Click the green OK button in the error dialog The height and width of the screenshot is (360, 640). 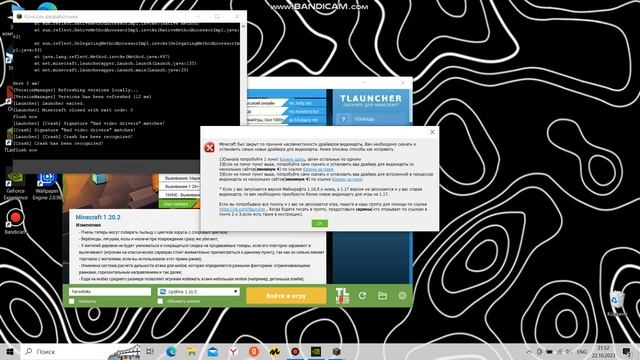point(320,223)
